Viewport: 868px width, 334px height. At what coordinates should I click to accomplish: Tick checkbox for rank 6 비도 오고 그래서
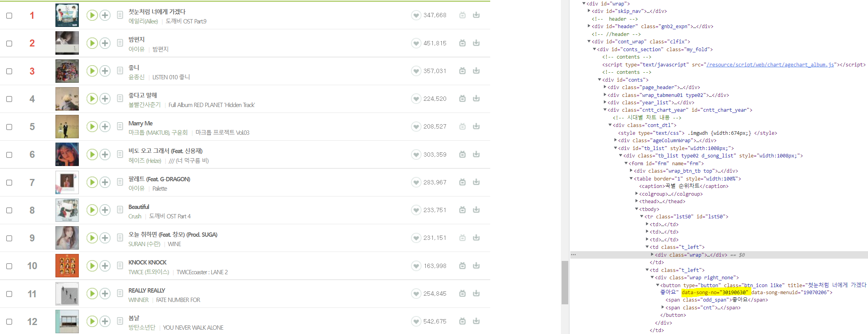point(9,155)
